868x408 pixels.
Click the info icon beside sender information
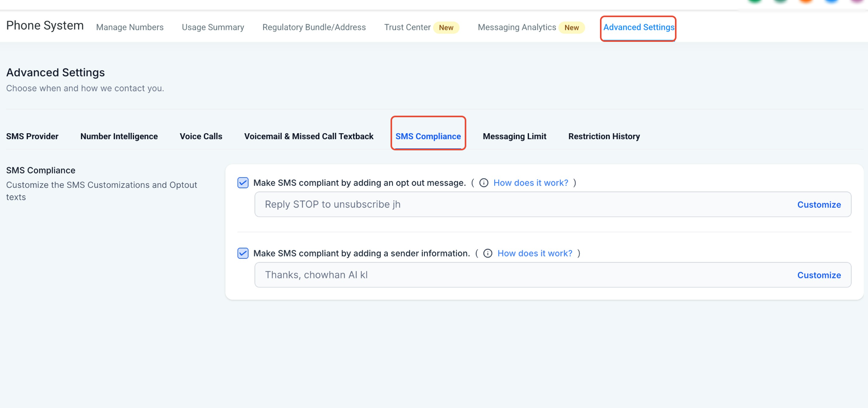click(488, 253)
